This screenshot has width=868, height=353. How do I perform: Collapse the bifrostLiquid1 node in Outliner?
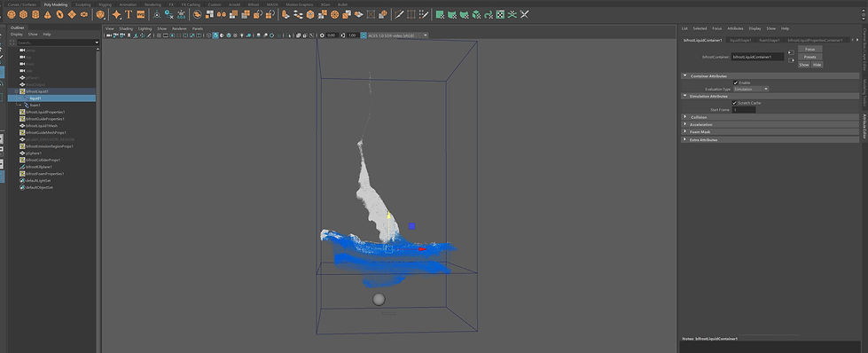click(x=17, y=90)
